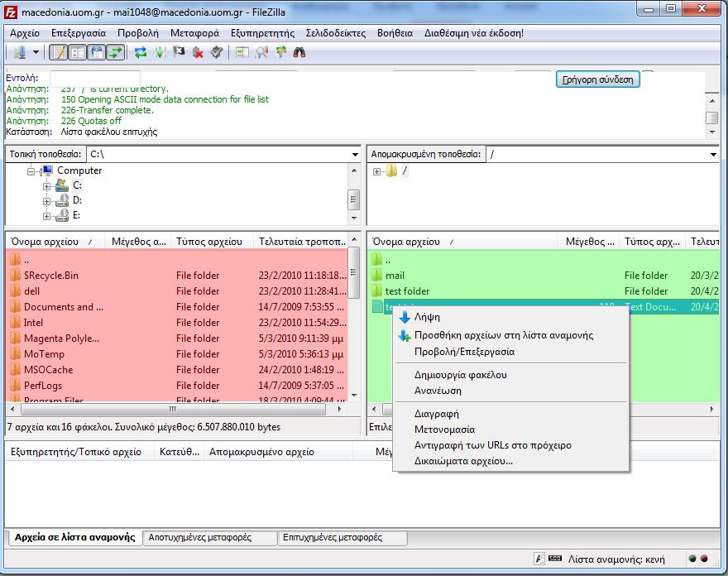This screenshot has width=728, height=576.
Task: Expand the E: drive tree node
Action: pos(46,216)
